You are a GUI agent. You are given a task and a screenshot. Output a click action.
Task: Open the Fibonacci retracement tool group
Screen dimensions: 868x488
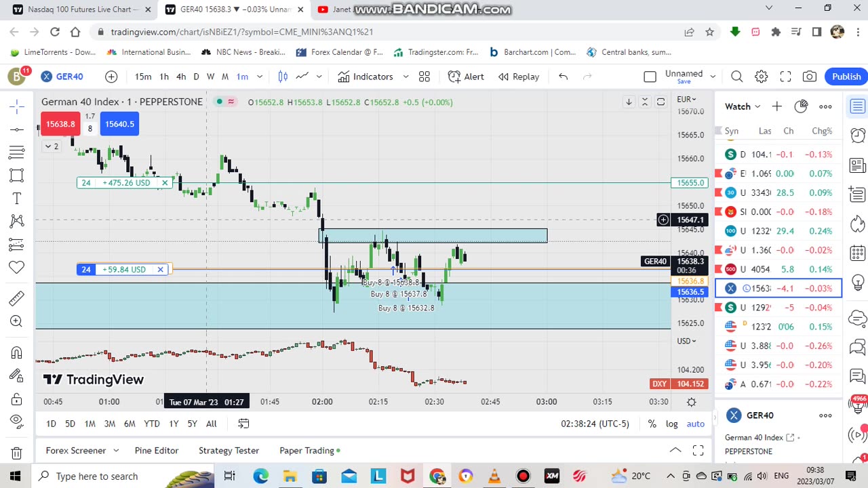[x=17, y=152]
